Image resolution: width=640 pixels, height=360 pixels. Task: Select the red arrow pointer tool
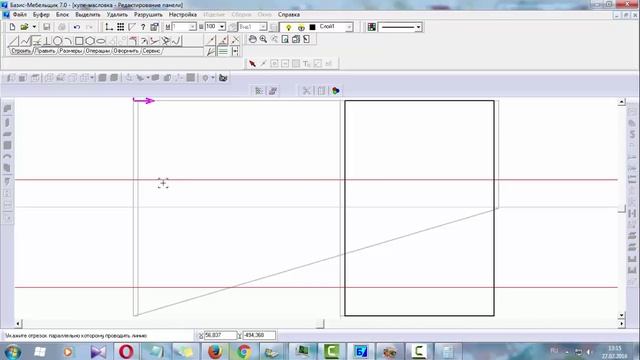tap(252, 63)
